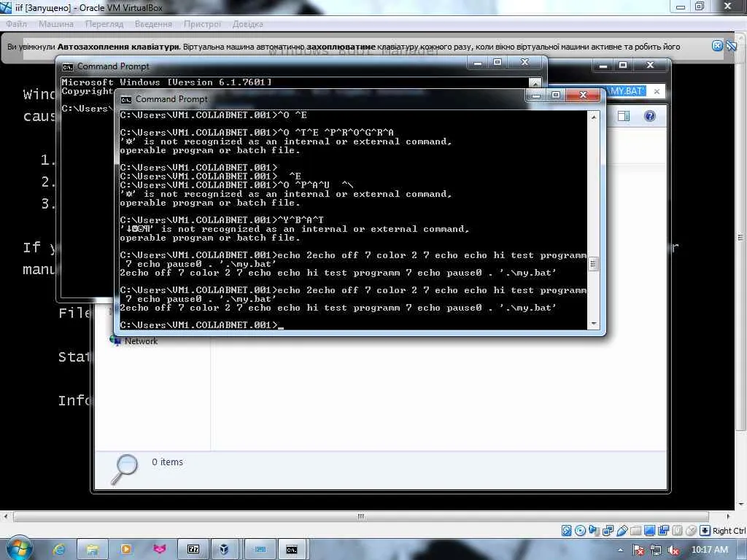747x560 pixels.
Task: Minimize the back Command Prompt window
Action: (478, 63)
